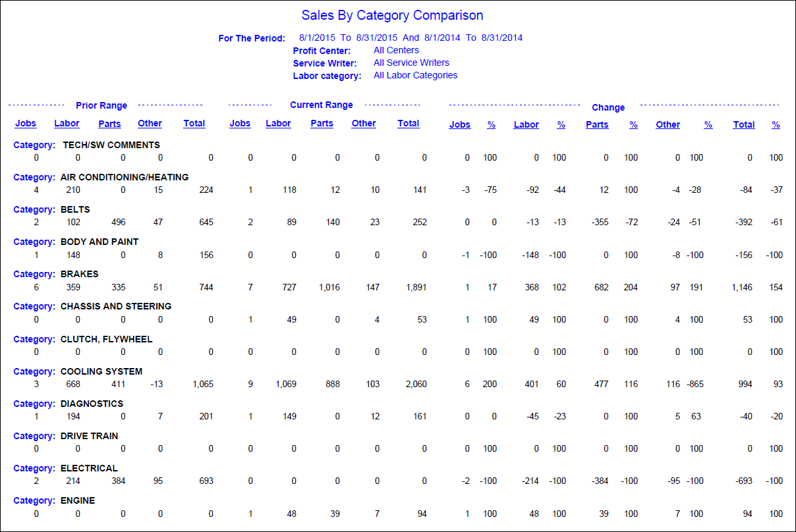This screenshot has height=532, width=796.
Task: Click the Jobs header under Prior Range
Action: [26, 123]
